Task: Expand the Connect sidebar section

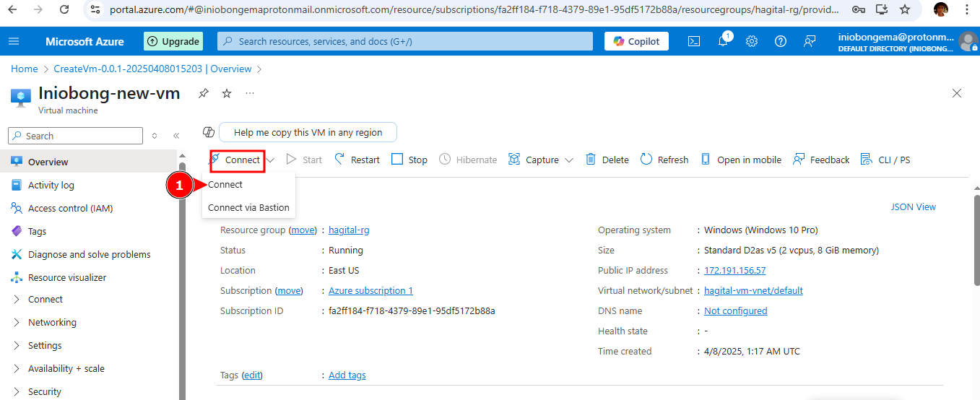Action: (x=17, y=299)
